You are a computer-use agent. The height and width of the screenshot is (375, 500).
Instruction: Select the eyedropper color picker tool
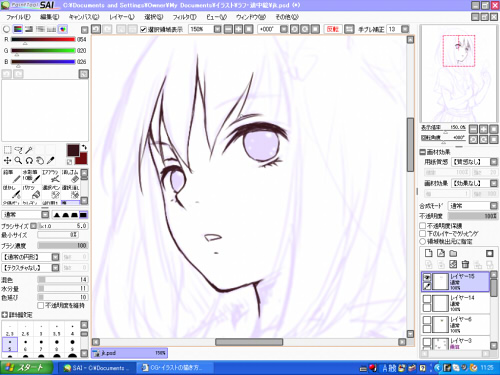(51, 161)
